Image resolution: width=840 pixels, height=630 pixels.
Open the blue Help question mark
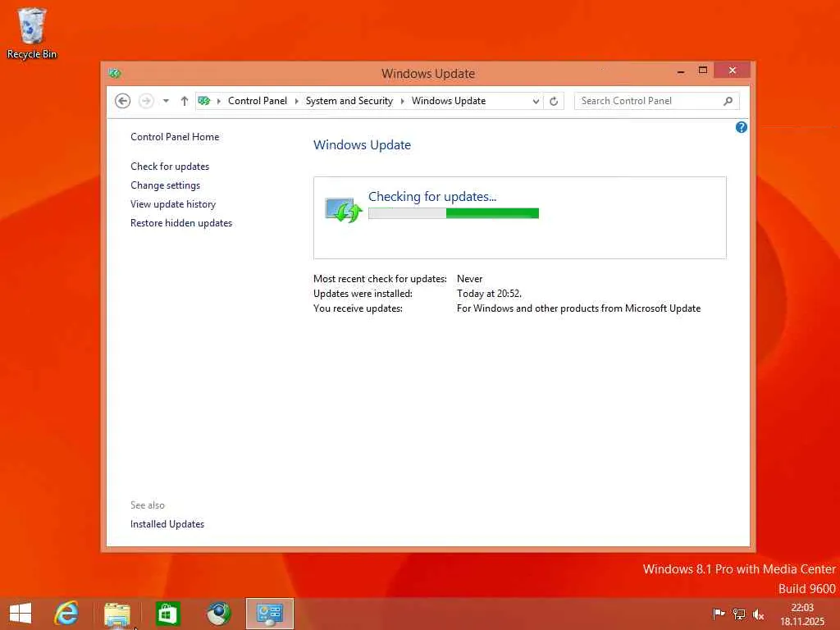tap(742, 127)
